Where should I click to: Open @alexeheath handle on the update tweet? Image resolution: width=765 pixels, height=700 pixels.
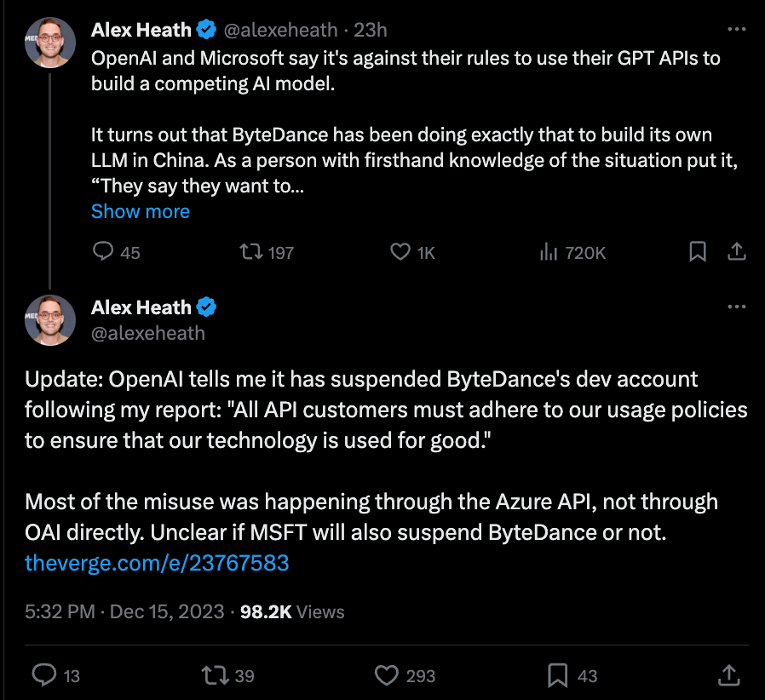click(x=148, y=332)
